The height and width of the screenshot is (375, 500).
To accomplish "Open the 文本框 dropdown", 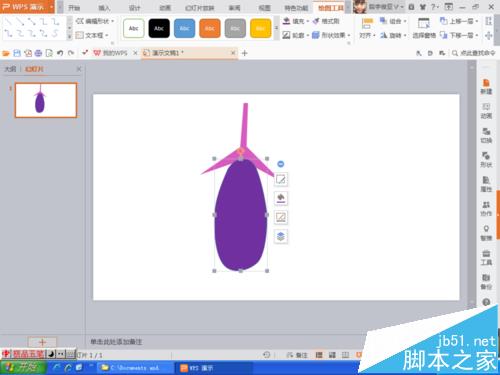I will click(x=92, y=35).
